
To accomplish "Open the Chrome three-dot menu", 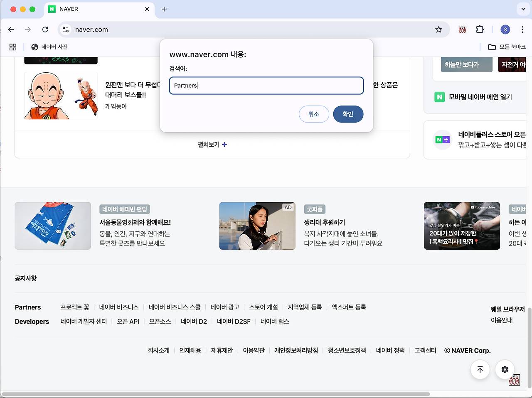I will [x=522, y=29].
